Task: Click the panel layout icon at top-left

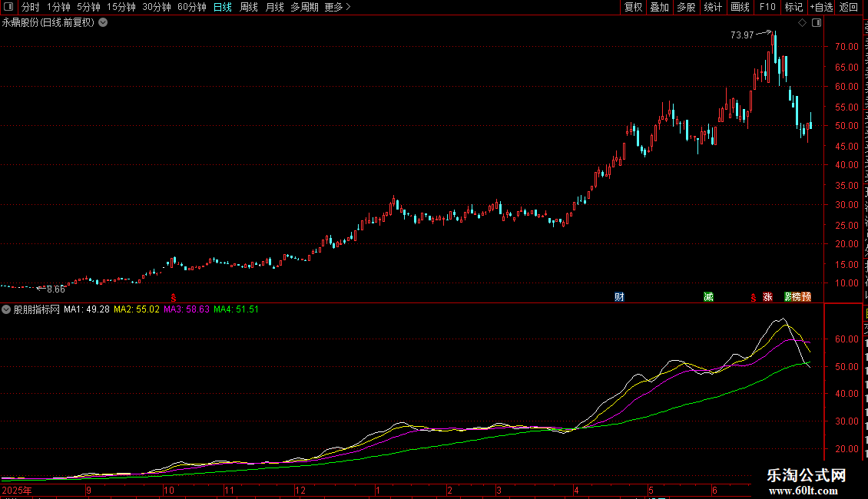Action: [8, 7]
